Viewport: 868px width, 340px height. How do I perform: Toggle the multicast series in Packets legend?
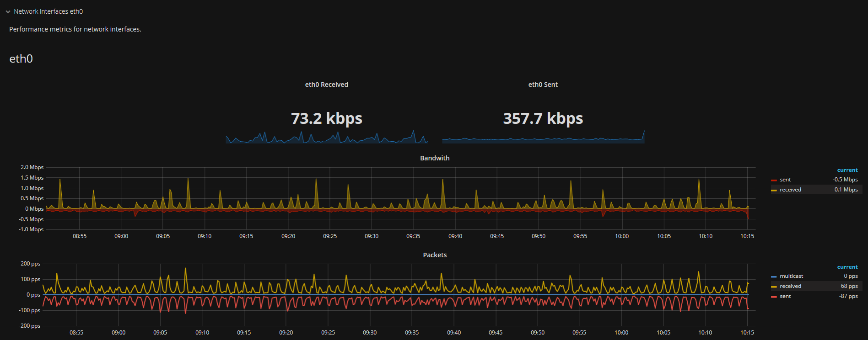792,276
